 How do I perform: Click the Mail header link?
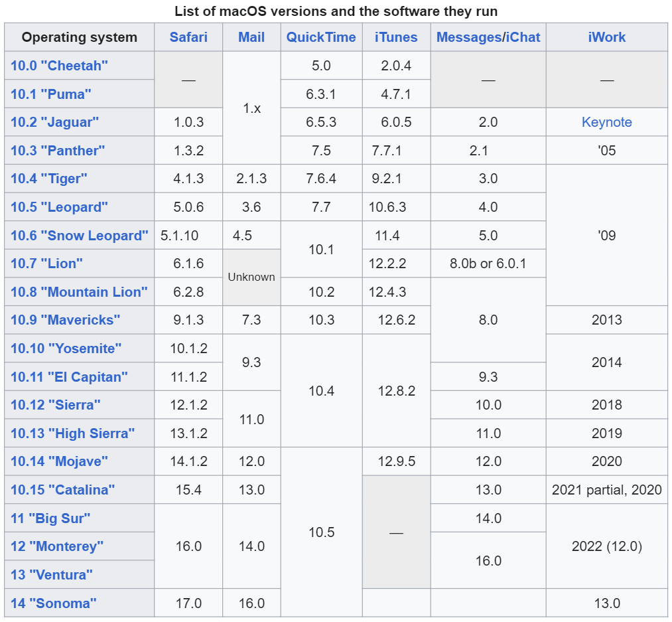251,37
